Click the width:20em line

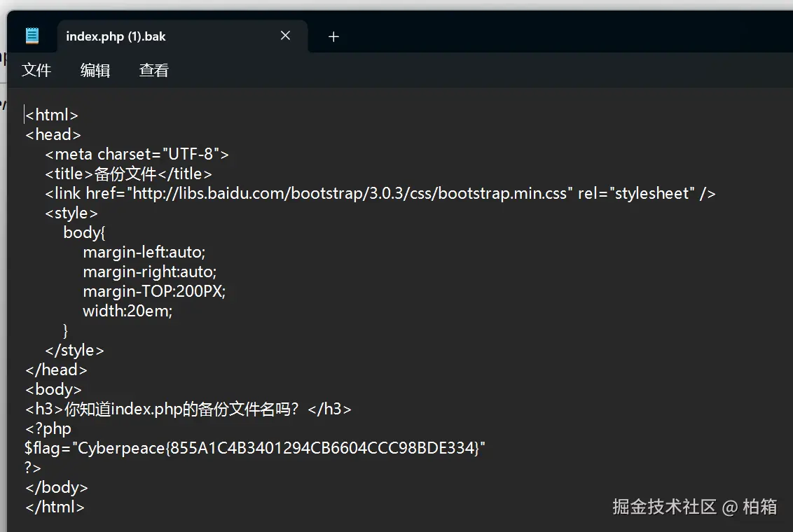coord(127,311)
